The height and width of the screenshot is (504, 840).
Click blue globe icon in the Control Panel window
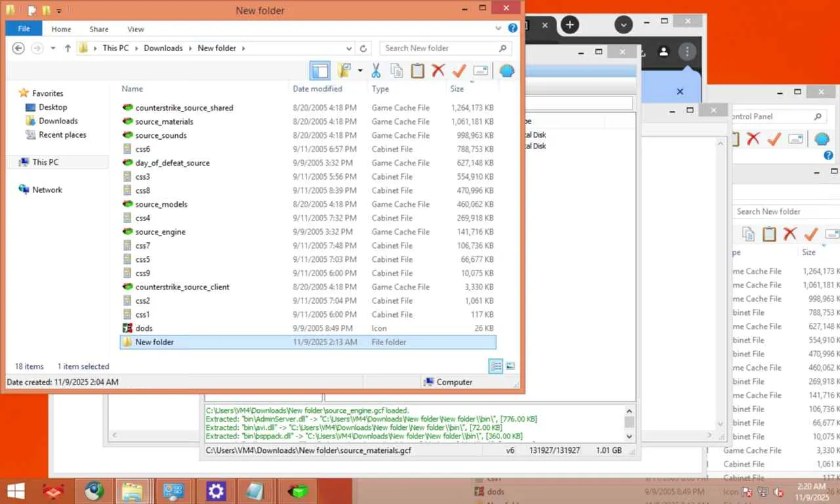[x=822, y=138]
